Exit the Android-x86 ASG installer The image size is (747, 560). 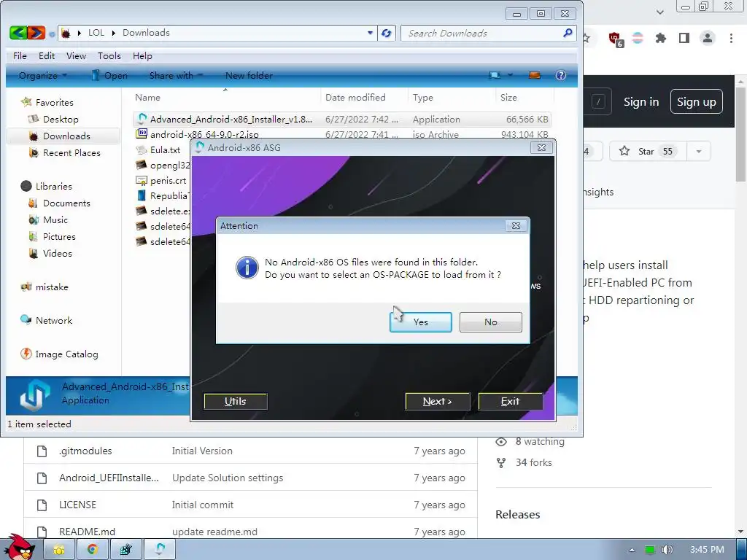[x=510, y=401]
